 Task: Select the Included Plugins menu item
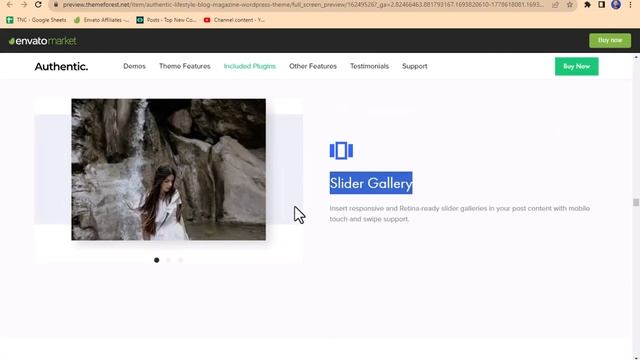coord(249,66)
